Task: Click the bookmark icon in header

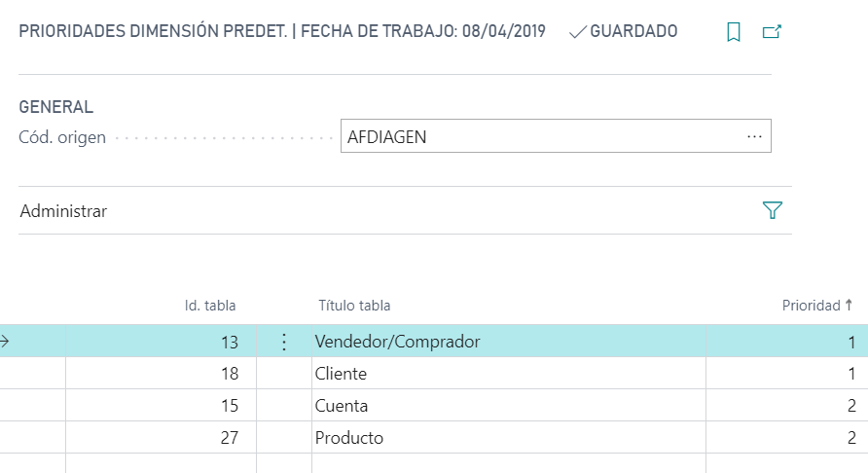Action: tap(734, 32)
